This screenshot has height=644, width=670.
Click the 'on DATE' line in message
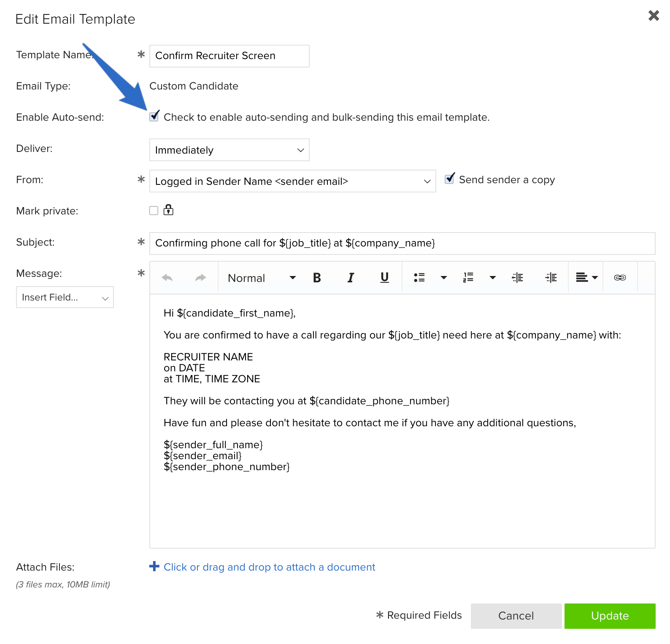pos(184,368)
